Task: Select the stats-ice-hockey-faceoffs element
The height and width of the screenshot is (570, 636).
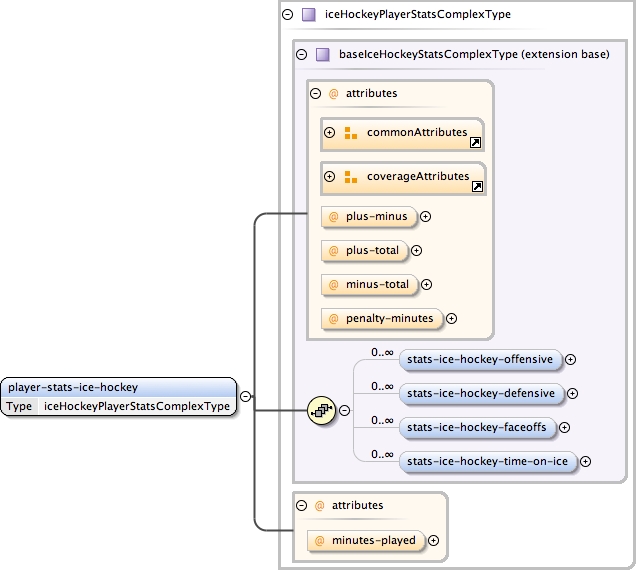Action: click(476, 427)
